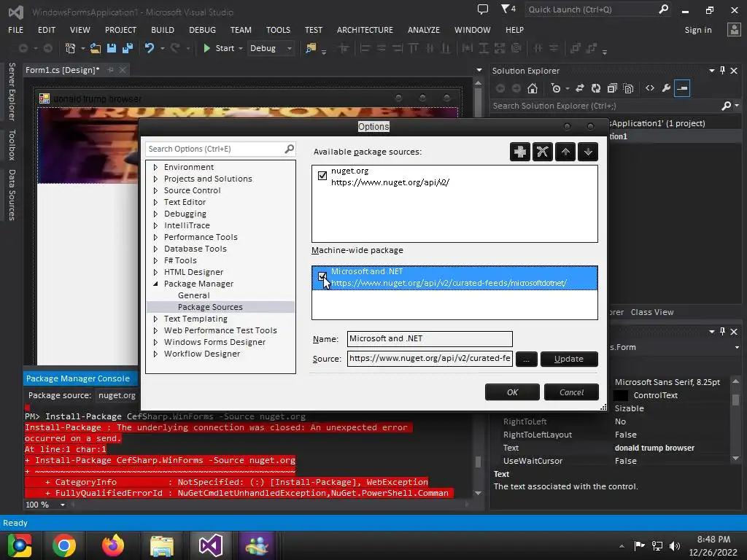This screenshot has height=560, width=747.
Task: Click the Find in Files toolbar icon
Action: (311, 48)
